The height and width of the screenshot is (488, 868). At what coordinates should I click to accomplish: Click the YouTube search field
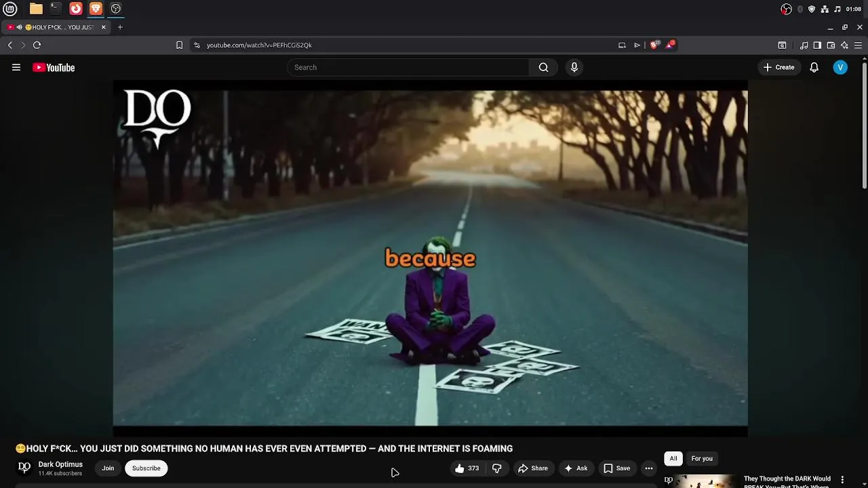point(408,67)
